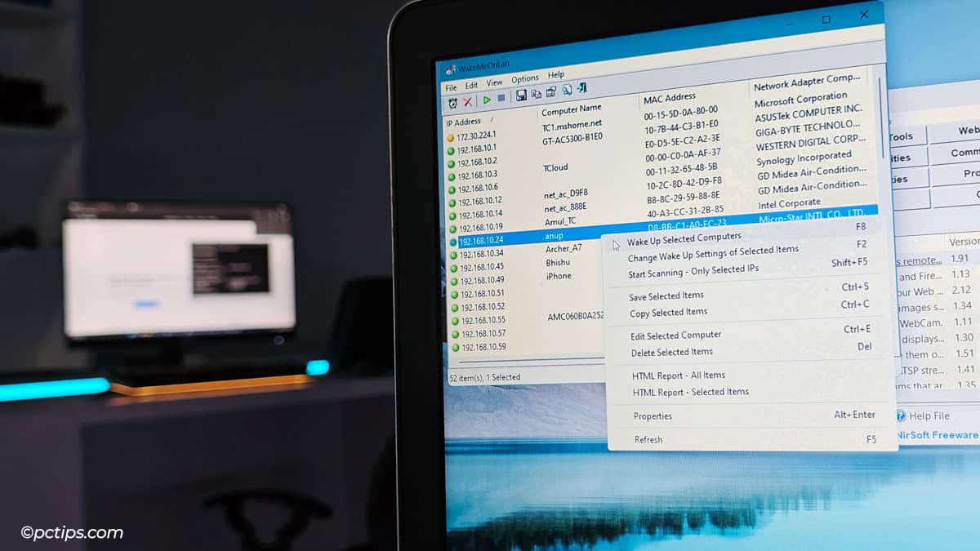The image size is (980, 551).
Task: Select the Wake Up toolbar icon
Action: click(453, 101)
